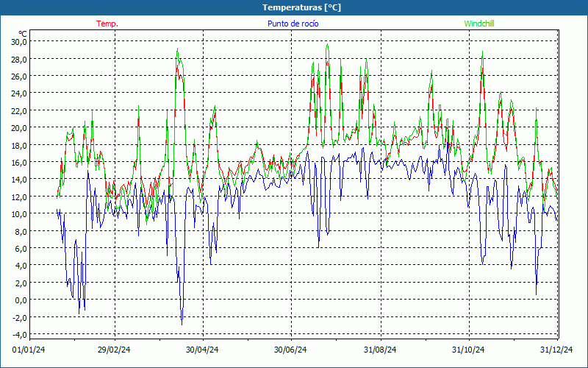Click the 8,0 y-axis value
This screenshot has width=588, height=368.
[21, 231]
